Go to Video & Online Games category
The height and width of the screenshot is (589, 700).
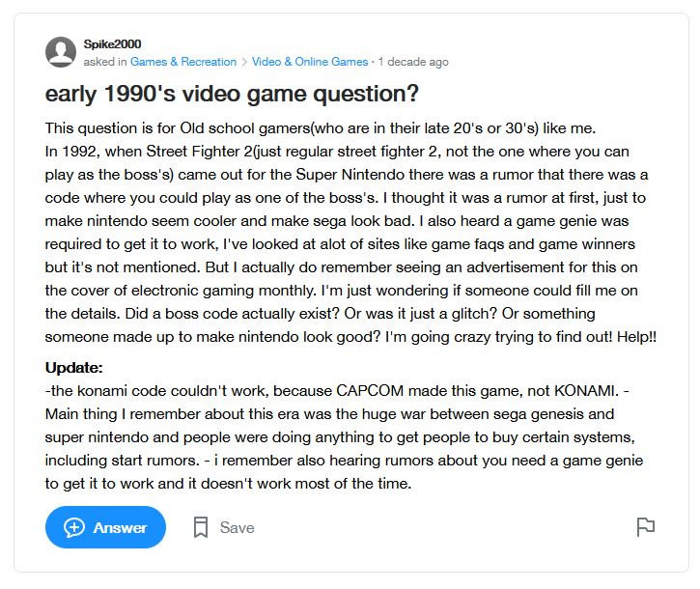pos(310,62)
